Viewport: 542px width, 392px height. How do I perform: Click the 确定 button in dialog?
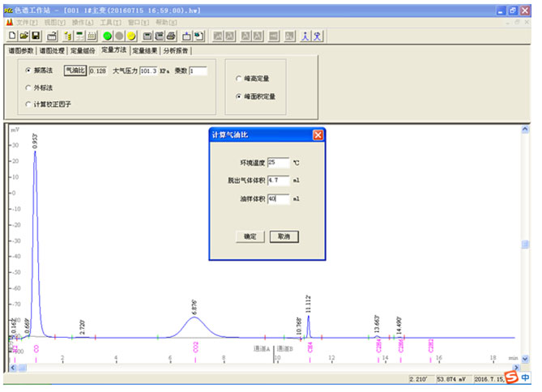pos(250,236)
